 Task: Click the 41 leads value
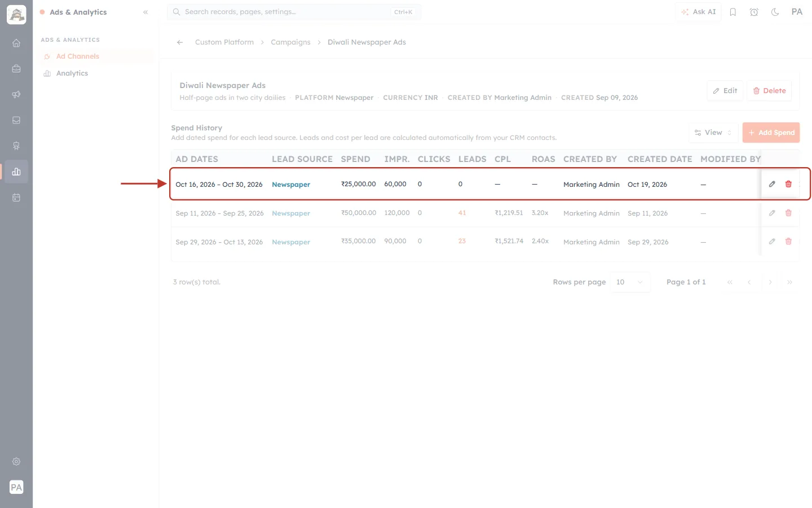462,213
